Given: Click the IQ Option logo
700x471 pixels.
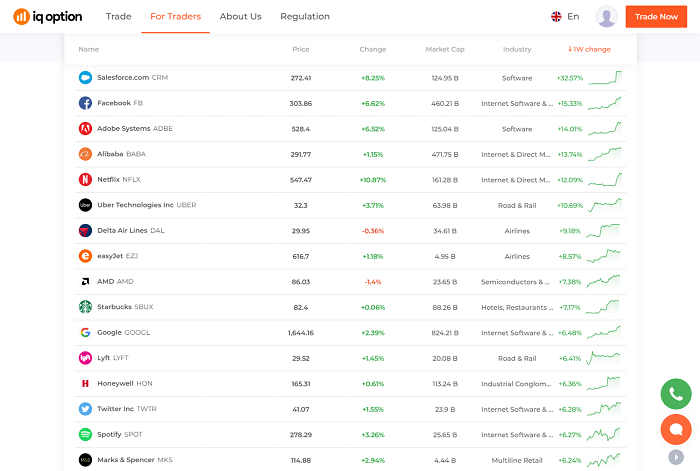Looking at the screenshot, I should tap(47, 17).
